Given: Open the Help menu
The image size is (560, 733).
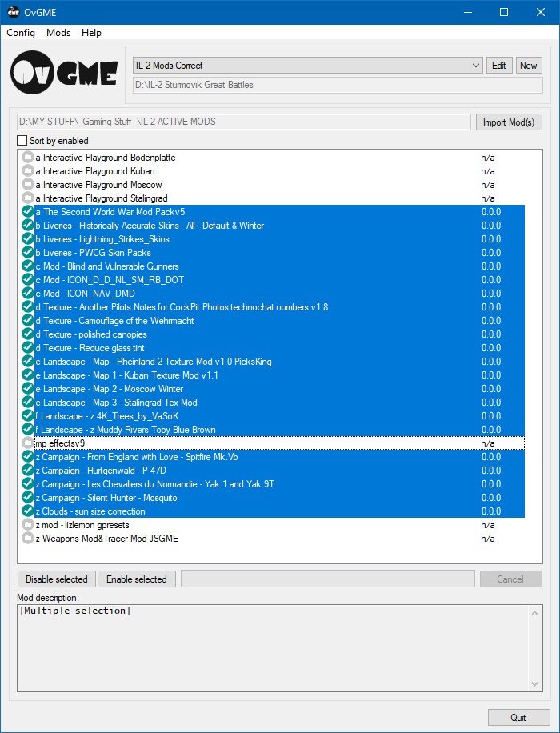Looking at the screenshot, I should [x=91, y=33].
